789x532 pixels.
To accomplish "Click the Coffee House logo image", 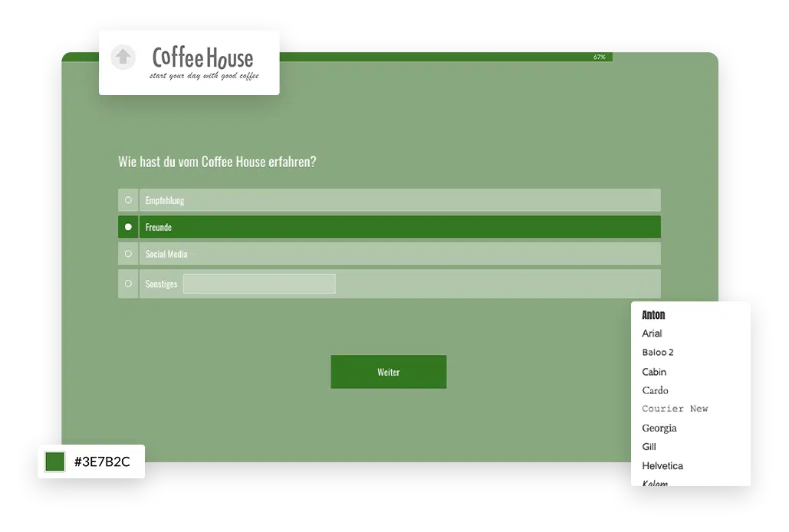I will [203, 63].
